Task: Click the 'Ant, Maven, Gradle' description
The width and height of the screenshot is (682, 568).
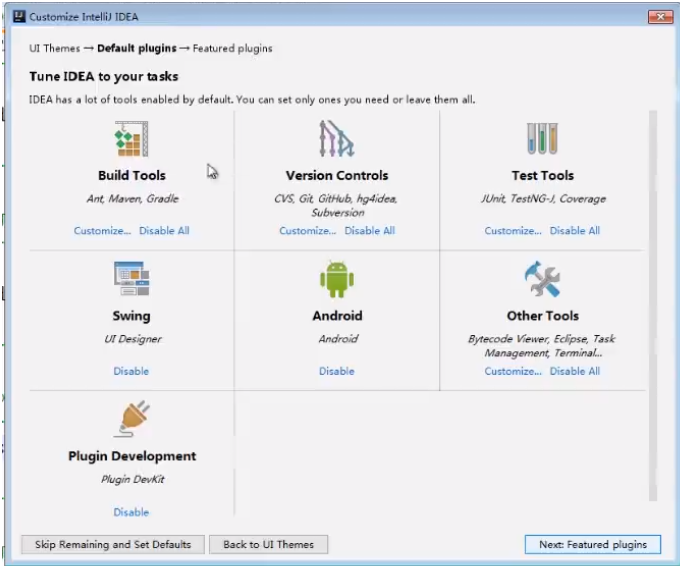Action: pyautogui.click(x=132, y=199)
